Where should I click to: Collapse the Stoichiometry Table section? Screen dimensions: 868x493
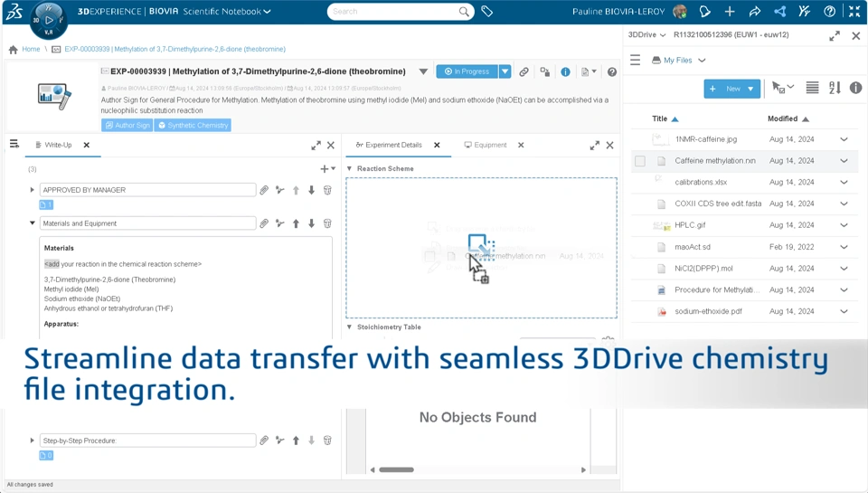(x=349, y=327)
